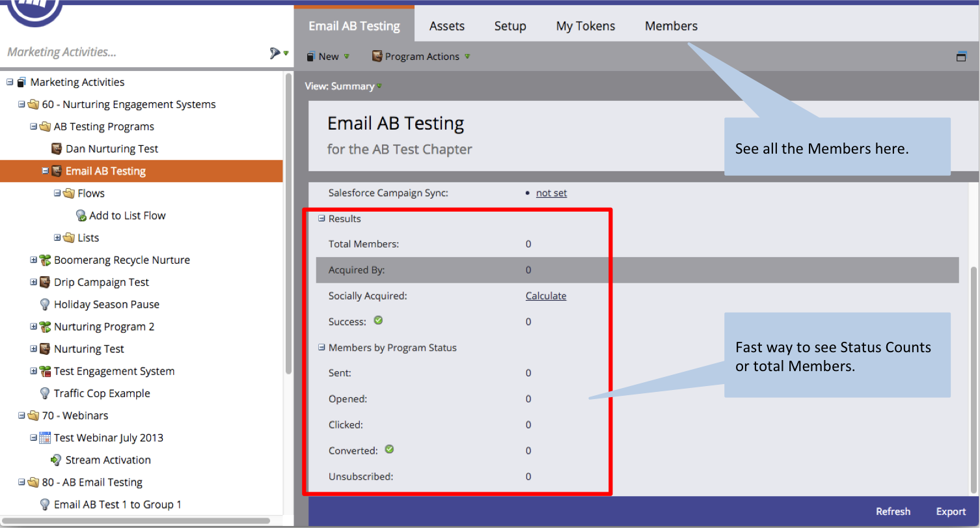The width and height of the screenshot is (980, 528).
Task: Click the Holiday Season Pause lightbulb icon
Action: click(x=45, y=304)
